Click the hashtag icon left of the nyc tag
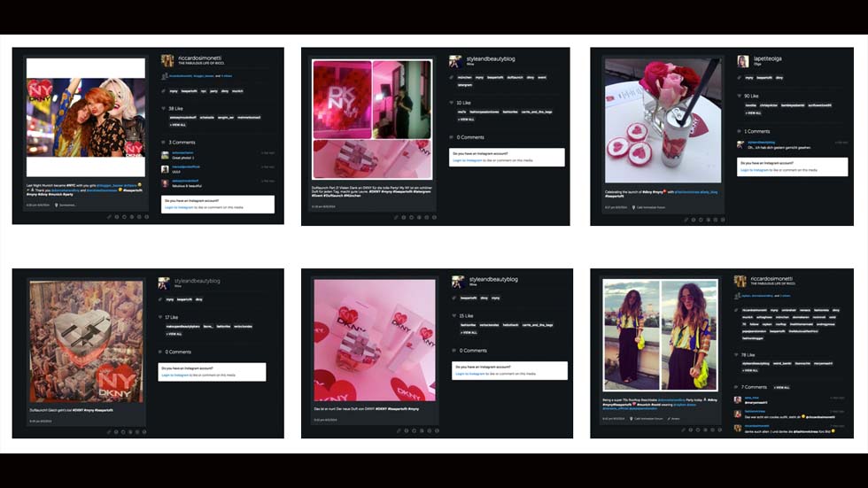The image size is (868, 488). pyautogui.click(x=163, y=90)
